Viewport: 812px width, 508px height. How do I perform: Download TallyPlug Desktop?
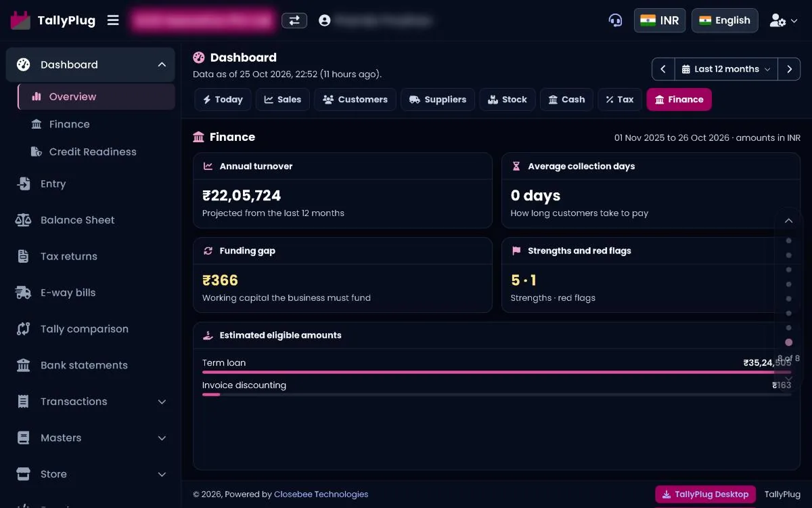coord(705,494)
